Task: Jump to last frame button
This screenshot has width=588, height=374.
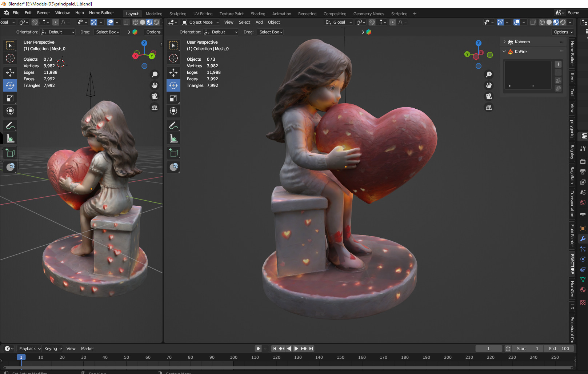Action: [311, 349]
